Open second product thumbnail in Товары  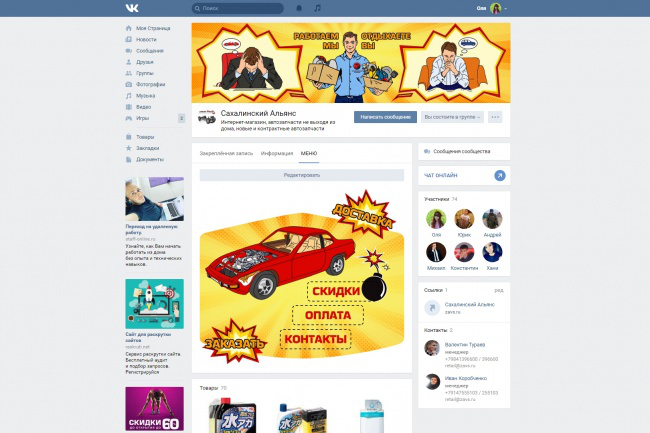(303, 418)
